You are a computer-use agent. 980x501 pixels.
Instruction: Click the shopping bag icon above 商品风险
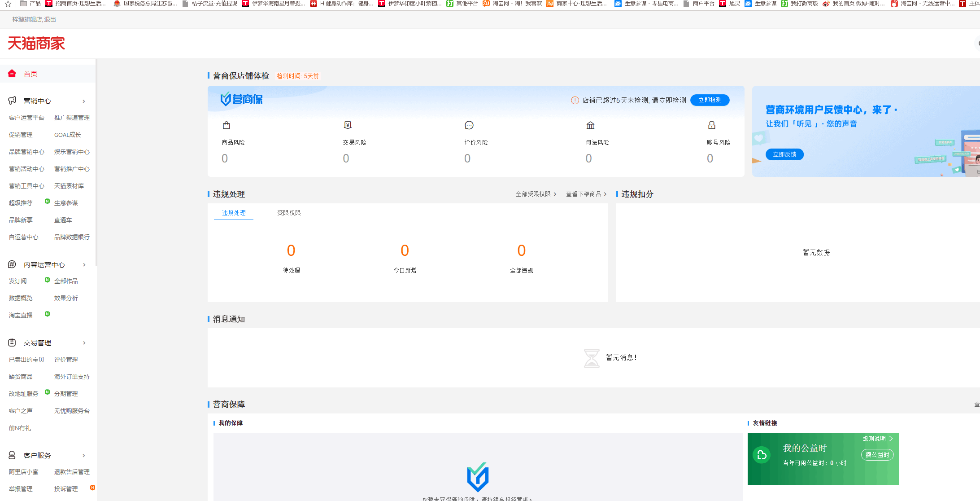[x=226, y=125]
